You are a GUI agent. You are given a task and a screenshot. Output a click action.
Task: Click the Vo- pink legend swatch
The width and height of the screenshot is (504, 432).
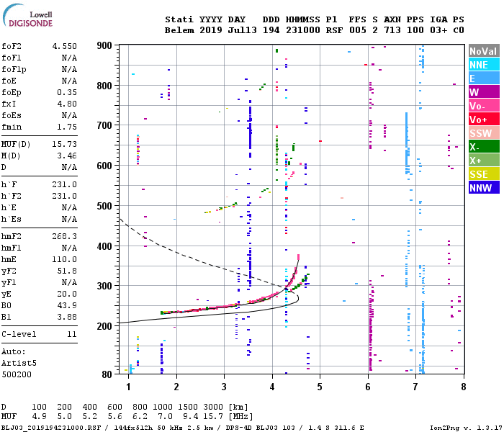click(x=484, y=105)
